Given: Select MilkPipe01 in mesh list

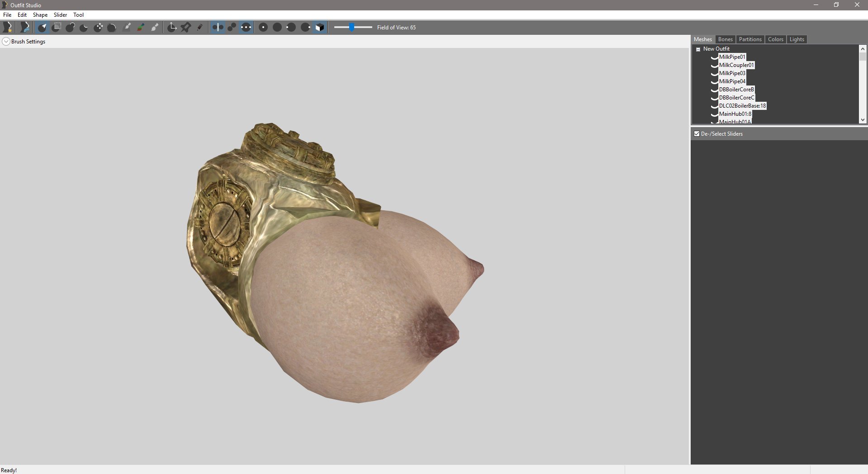Looking at the screenshot, I should point(732,57).
